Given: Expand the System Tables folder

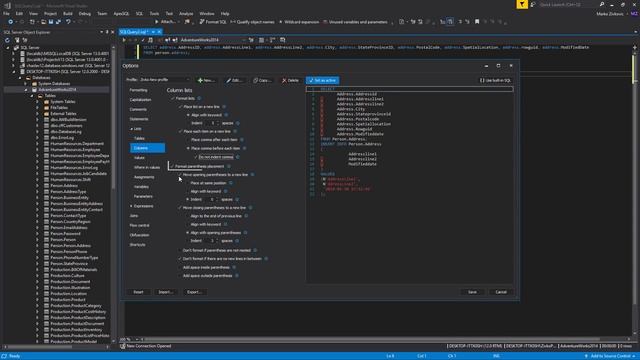Looking at the screenshot, I should coord(38,102).
